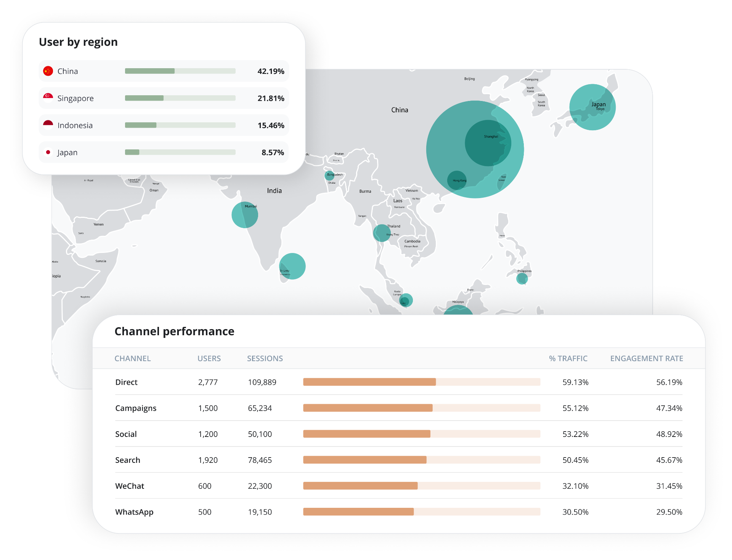Select the Search channel row name
Image resolution: width=732 pixels, height=560 pixels.
coord(128,460)
